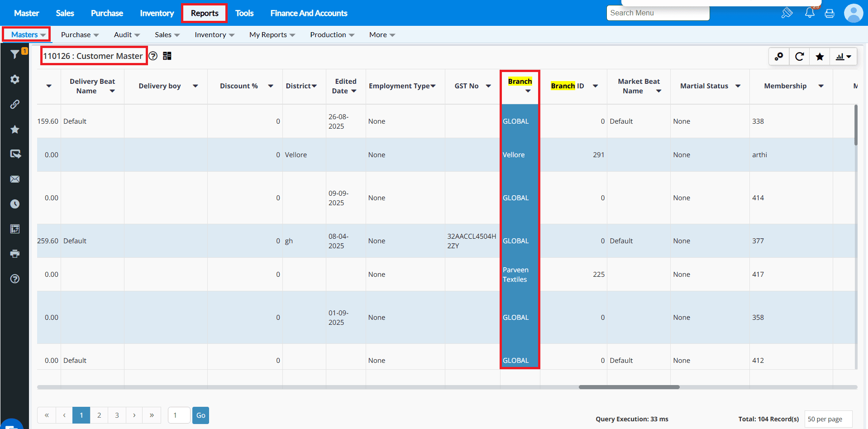Open the Production reports submenu
Viewport: 868px width, 429px height.
[x=332, y=35]
